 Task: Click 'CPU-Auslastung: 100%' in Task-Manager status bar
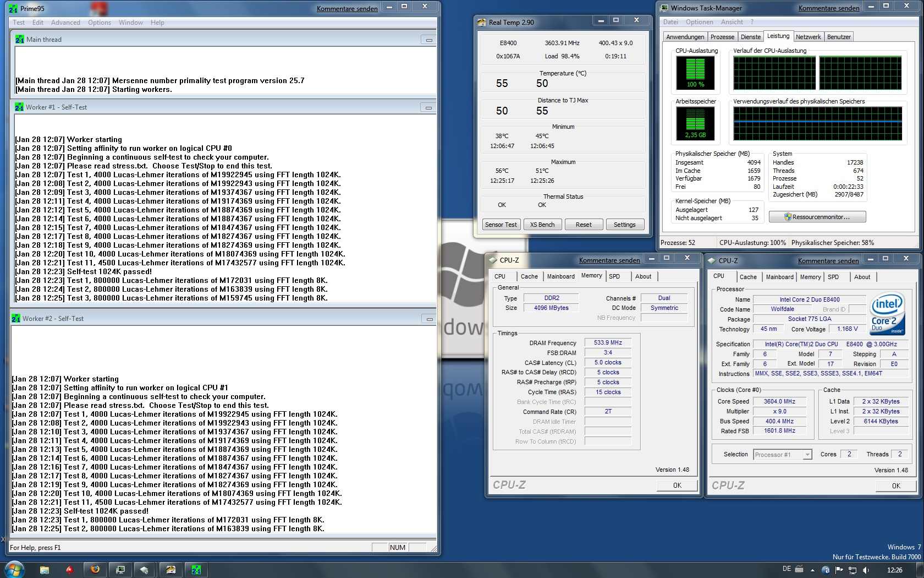pyautogui.click(x=752, y=243)
